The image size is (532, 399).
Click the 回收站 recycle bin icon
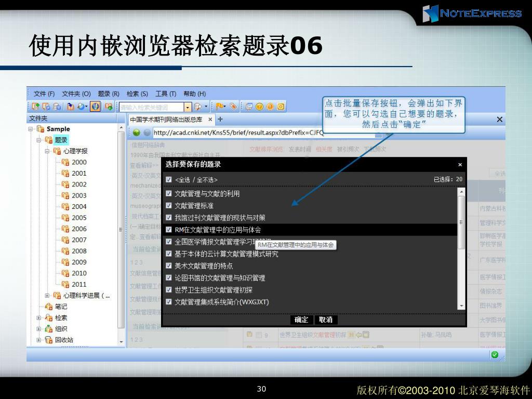point(48,340)
